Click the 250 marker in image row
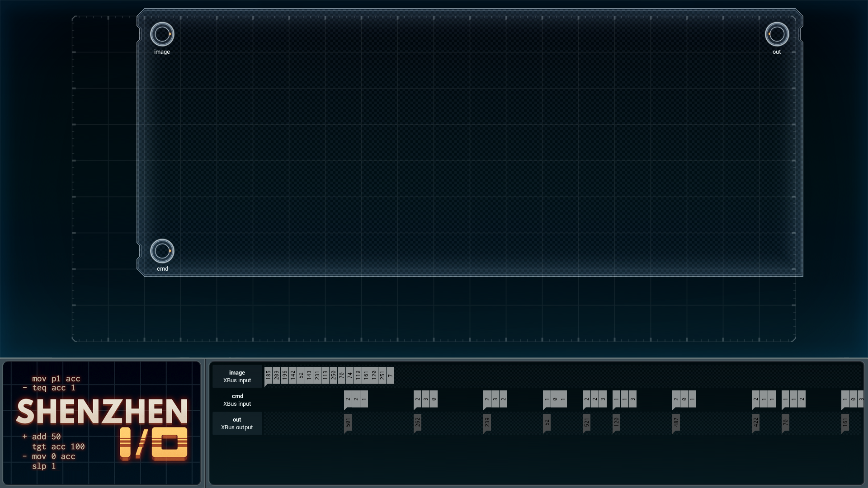The width and height of the screenshot is (868, 488). point(333,375)
